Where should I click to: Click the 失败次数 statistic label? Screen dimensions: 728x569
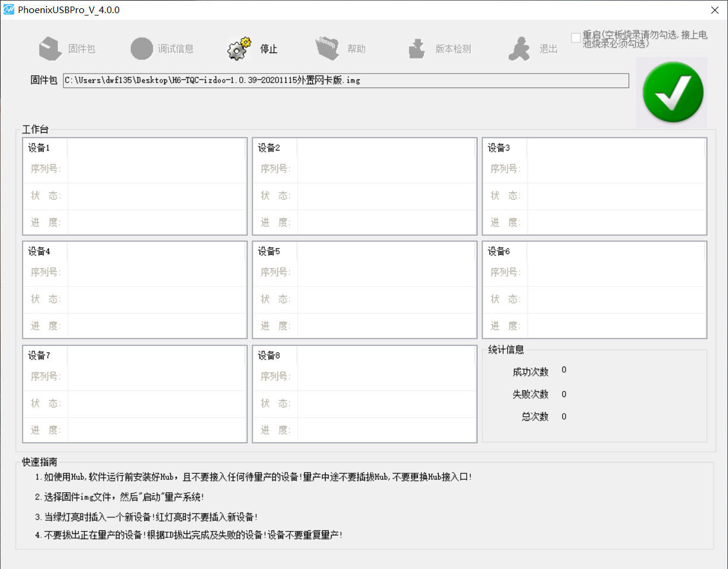(x=530, y=394)
